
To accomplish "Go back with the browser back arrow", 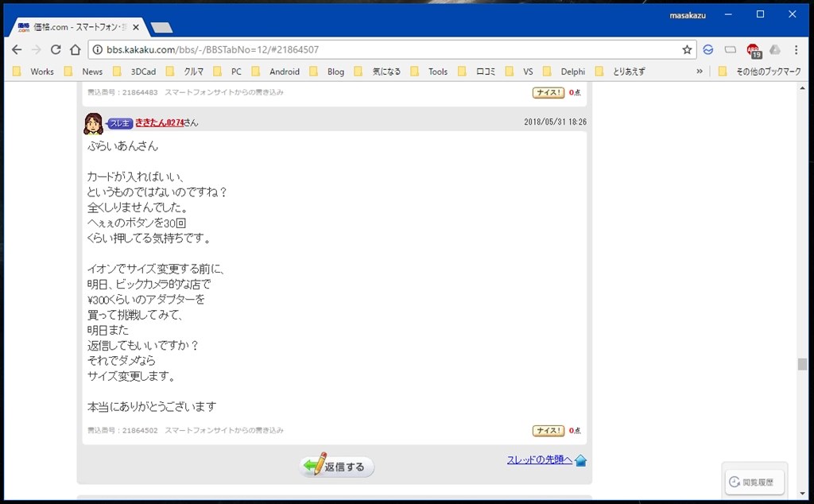I will pos(17,50).
